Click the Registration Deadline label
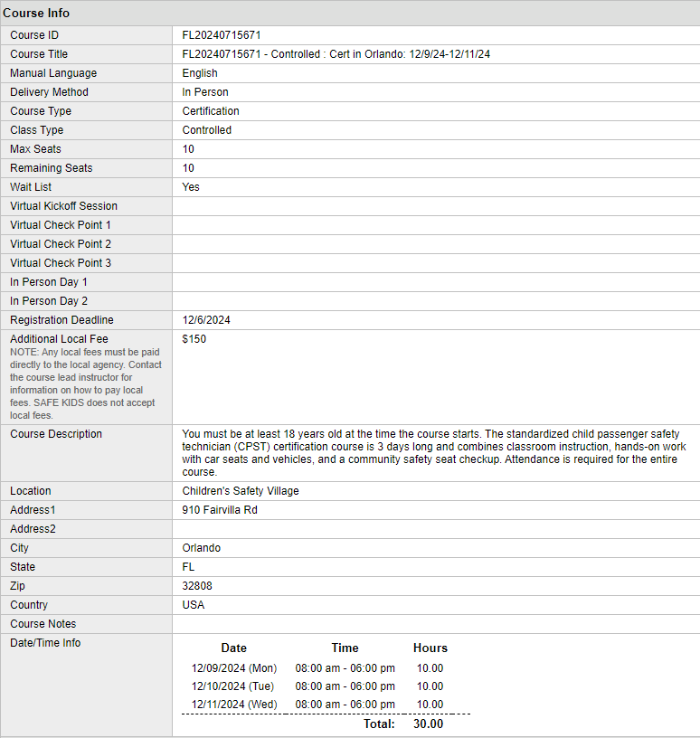This screenshot has width=700, height=738. (61, 320)
